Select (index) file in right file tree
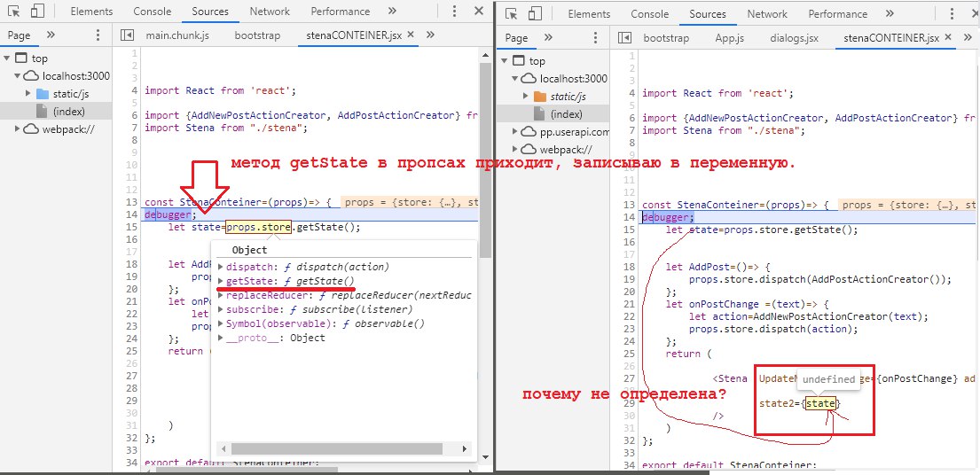 click(566, 114)
